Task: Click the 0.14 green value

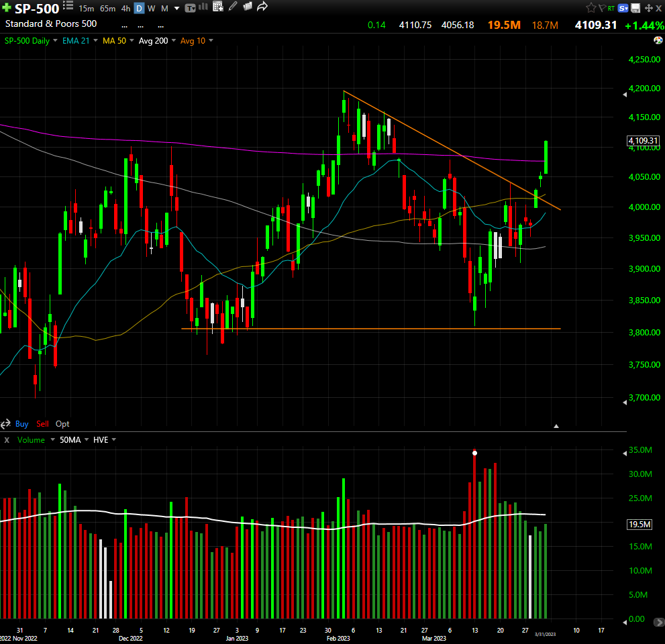Action: [x=376, y=25]
